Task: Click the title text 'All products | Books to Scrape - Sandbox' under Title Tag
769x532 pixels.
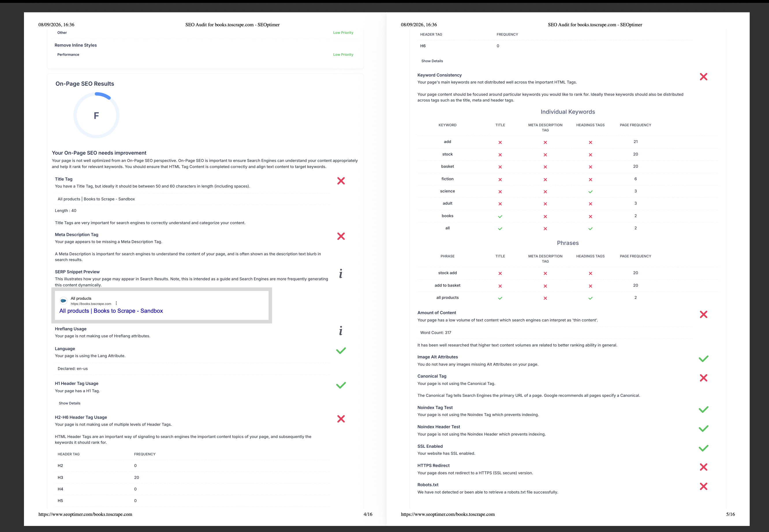Action: click(96, 199)
